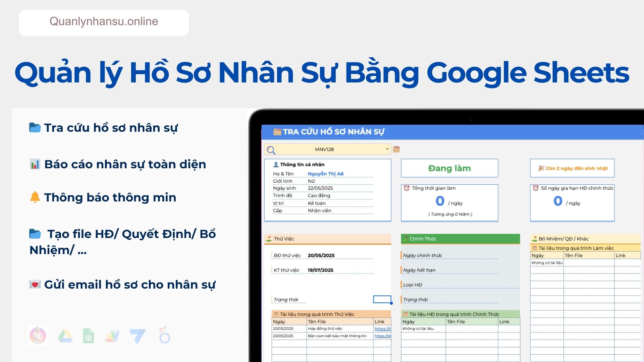This screenshot has height=362, width=644.
Task: Click the employee name Nguyễn Thị A8
Action: [326, 174]
